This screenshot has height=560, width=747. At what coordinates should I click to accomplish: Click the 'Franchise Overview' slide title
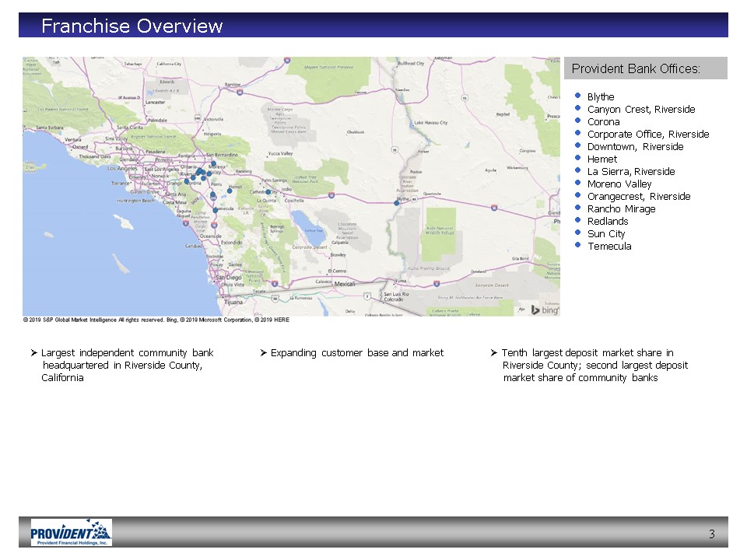[x=132, y=26]
